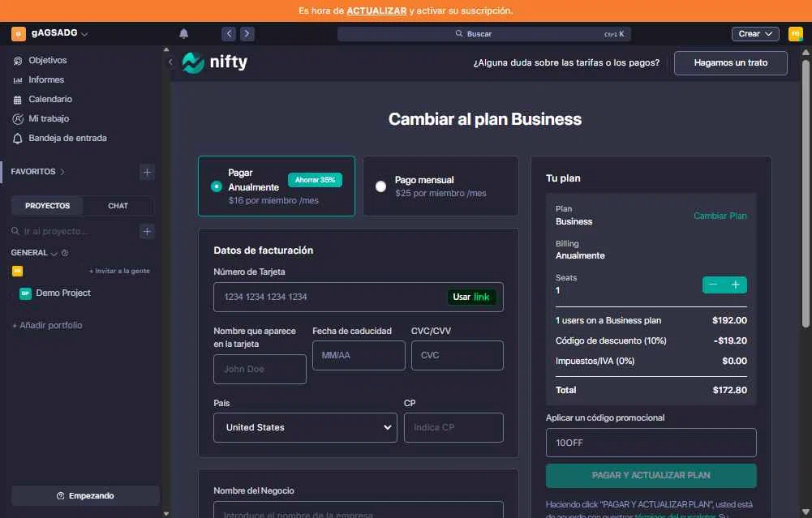Image resolution: width=812 pixels, height=518 pixels.
Task: Focus the Nombre del Negocio field
Action: click(359, 510)
